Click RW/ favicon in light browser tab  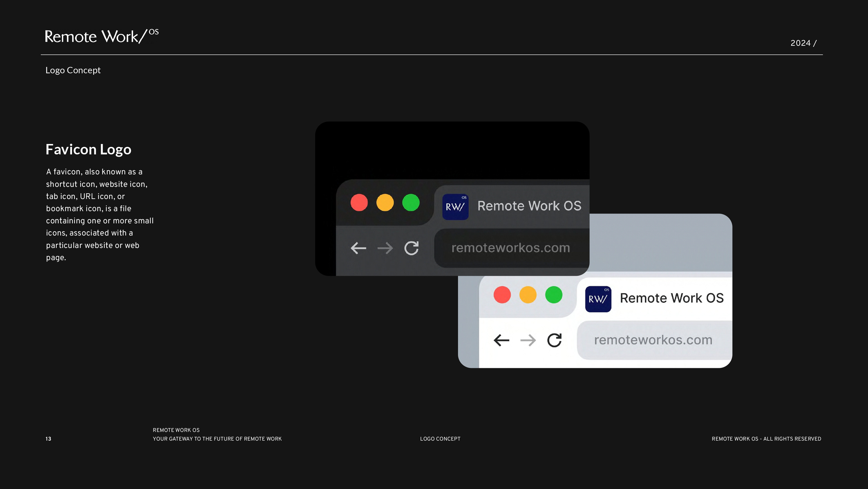click(x=598, y=299)
